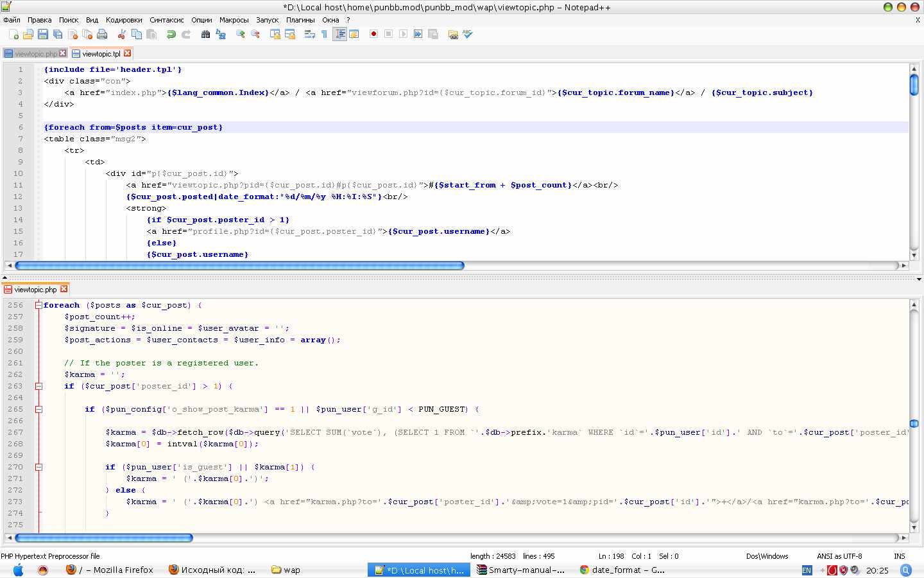Image resolution: width=924 pixels, height=578 pixels.
Task: Click the green Undo arrow icon
Action: point(171,34)
